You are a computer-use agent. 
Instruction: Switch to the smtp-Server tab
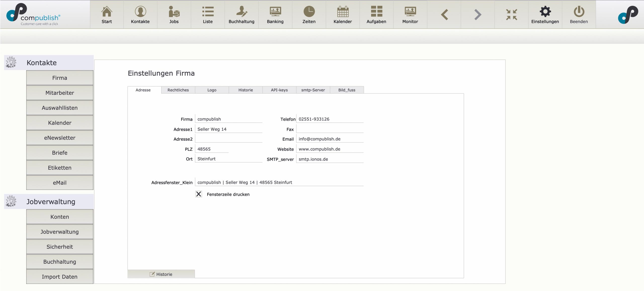(313, 90)
